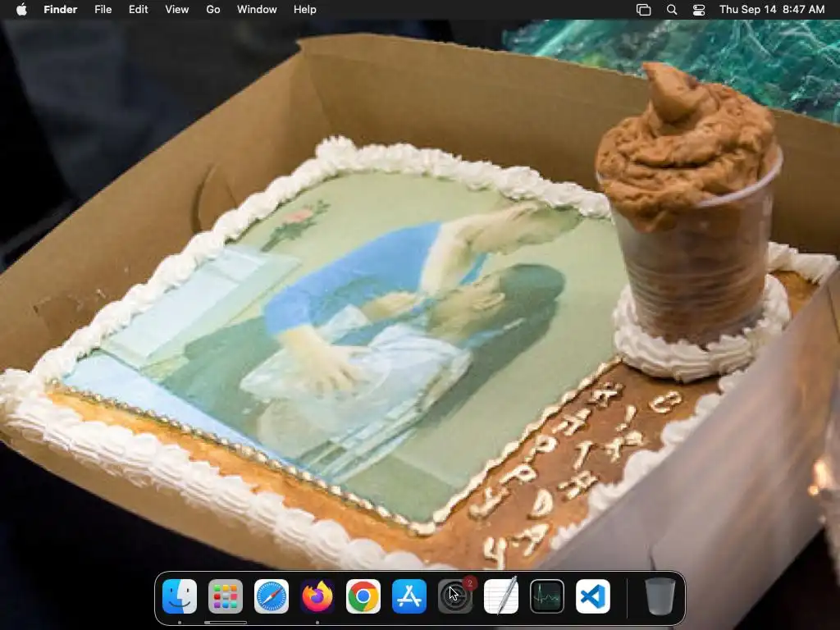Launch Firefox from the Dock

tap(317, 596)
